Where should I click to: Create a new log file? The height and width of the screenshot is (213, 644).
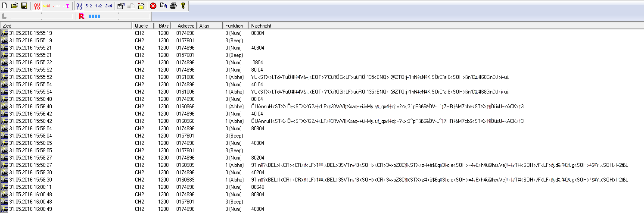(5, 6)
